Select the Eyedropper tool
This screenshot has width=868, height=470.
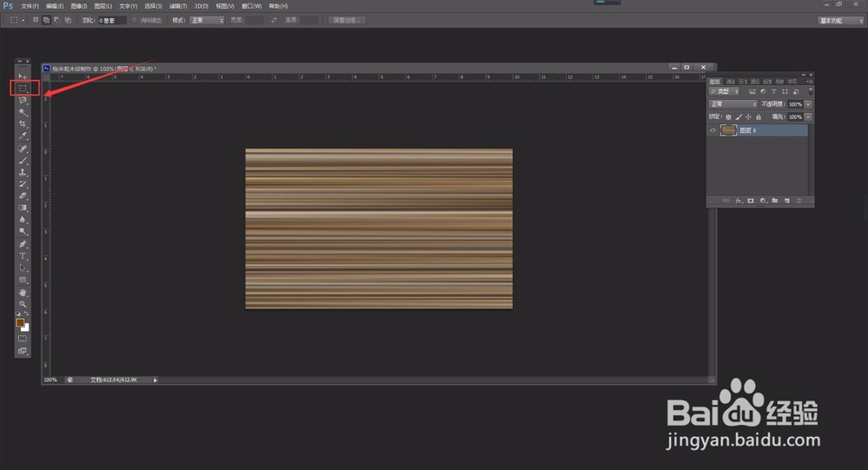click(x=23, y=136)
